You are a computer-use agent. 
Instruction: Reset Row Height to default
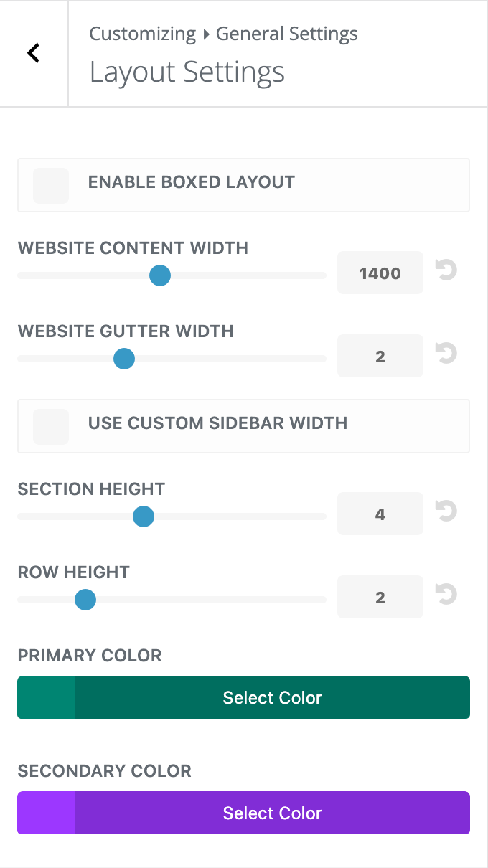point(446,595)
